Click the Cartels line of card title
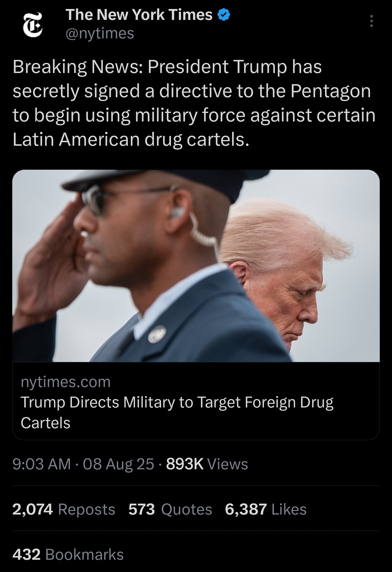This screenshot has height=572, width=392. [x=45, y=423]
